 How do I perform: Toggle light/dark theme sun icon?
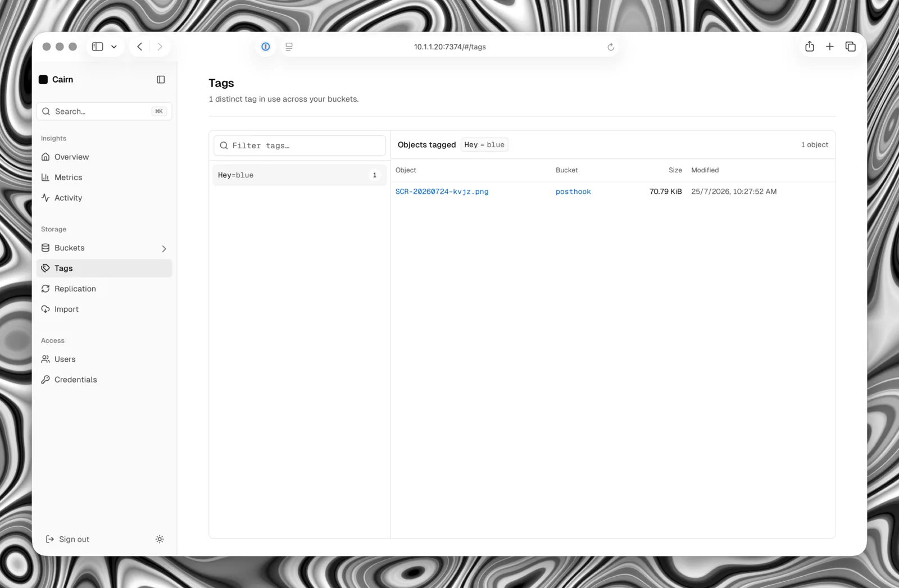160,539
